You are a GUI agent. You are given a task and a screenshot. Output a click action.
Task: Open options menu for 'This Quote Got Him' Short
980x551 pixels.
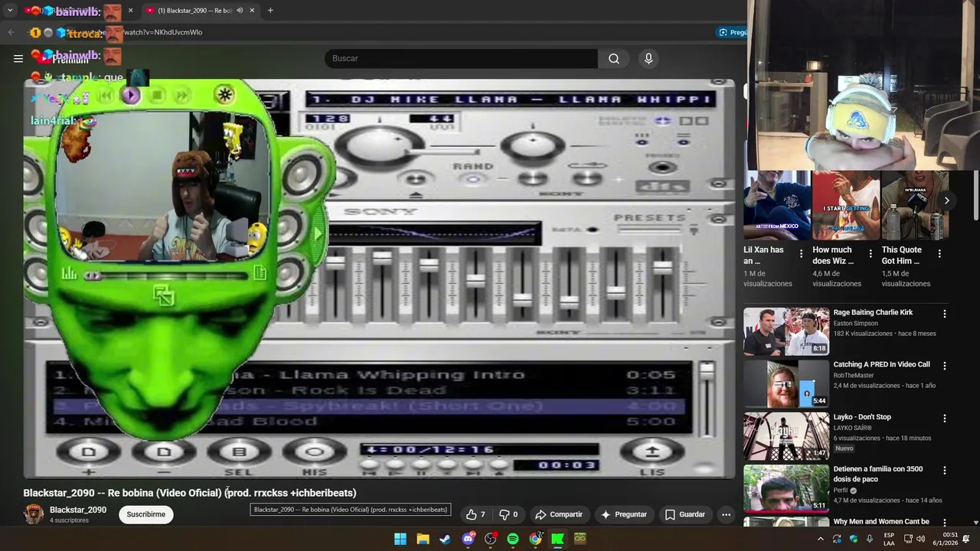click(x=939, y=253)
